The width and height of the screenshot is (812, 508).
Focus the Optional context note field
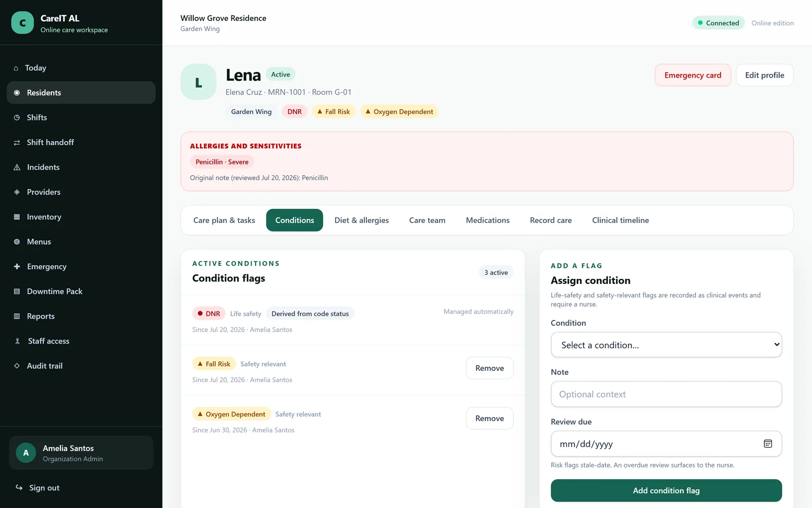pyautogui.click(x=666, y=394)
